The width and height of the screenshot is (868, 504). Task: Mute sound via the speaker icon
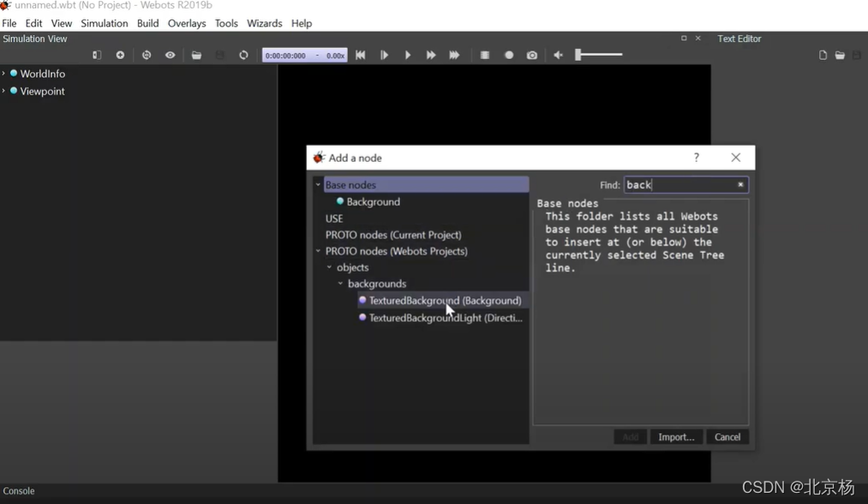[x=558, y=55]
